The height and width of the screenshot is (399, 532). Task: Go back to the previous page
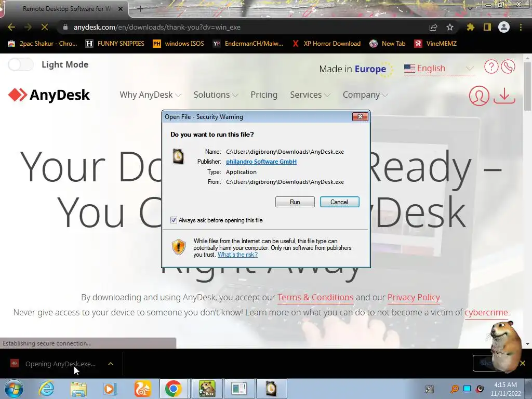pyautogui.click(x=11, y=27)
